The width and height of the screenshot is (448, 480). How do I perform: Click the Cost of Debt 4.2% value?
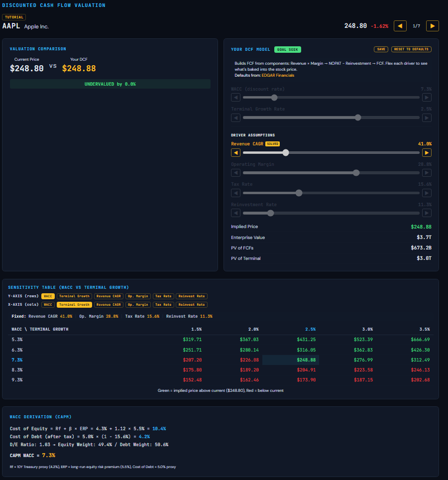(x=144, y=437)
